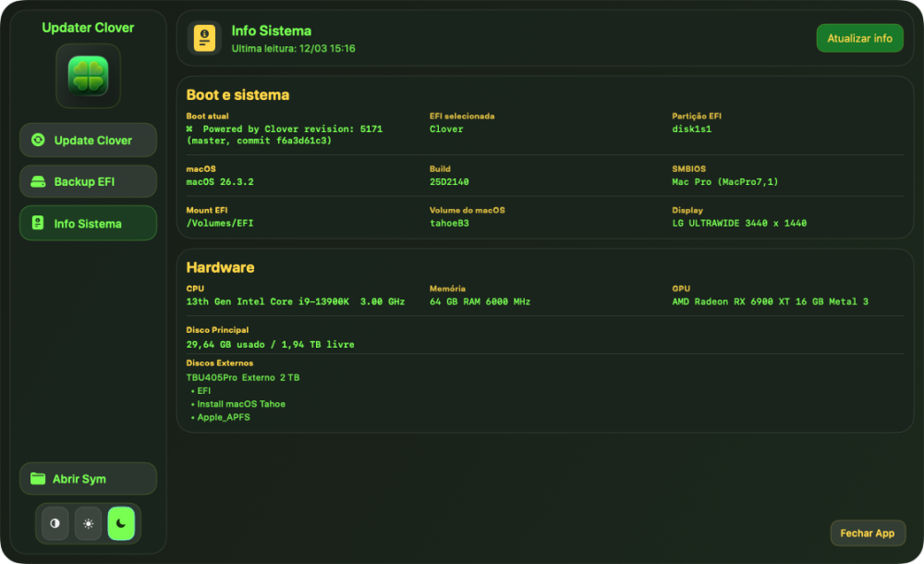Click the Discos Externos label
924x564 pixels.
(220, 362)
